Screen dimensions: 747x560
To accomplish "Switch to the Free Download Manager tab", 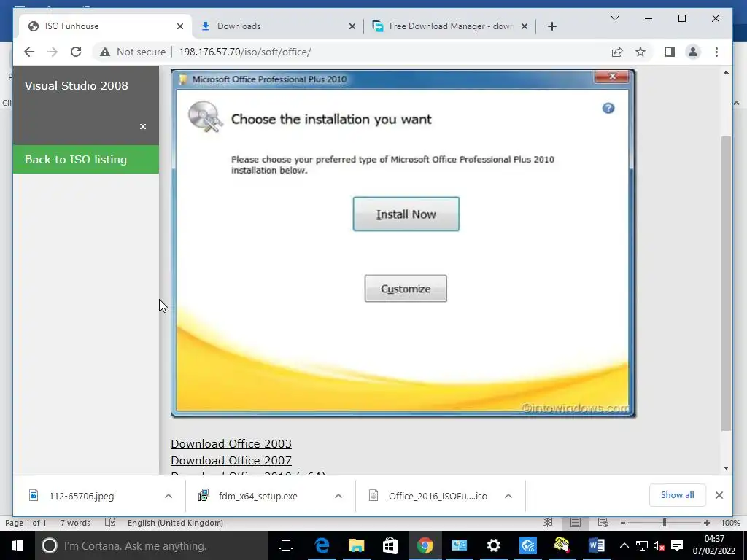I will point(449,26).
